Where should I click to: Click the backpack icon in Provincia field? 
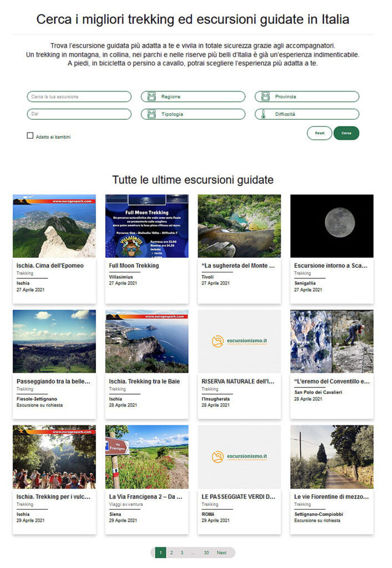coord(265,97)
